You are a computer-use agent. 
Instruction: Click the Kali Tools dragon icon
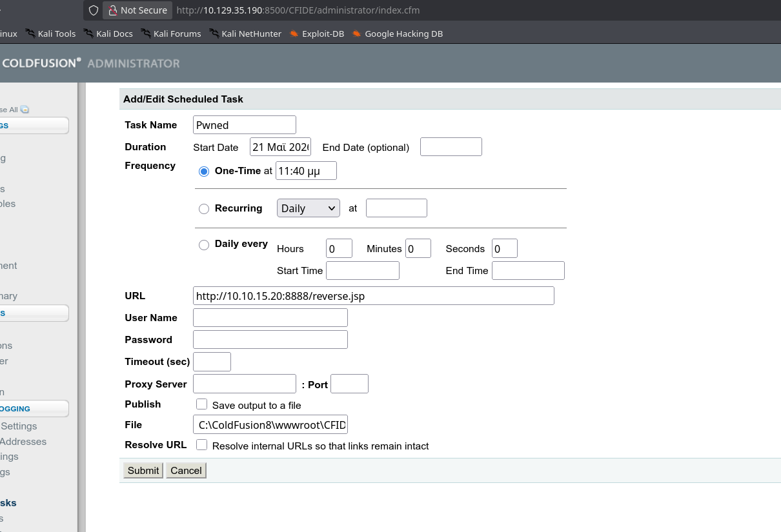pos(30,34)
